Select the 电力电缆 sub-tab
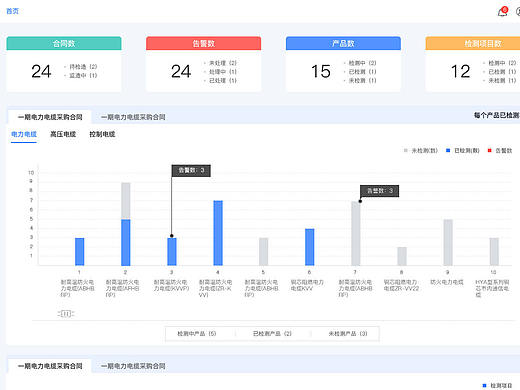The height and width of the screenshot is (390, 520). point(24,134)
